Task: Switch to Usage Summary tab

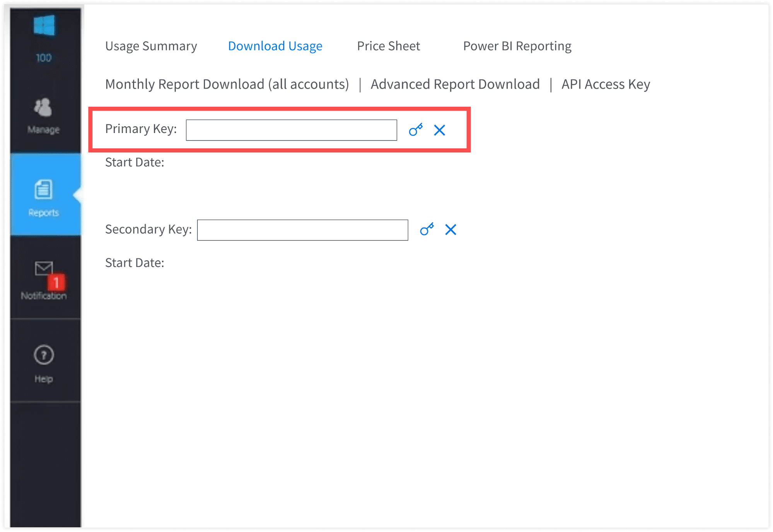Action: tap(151, 46)
